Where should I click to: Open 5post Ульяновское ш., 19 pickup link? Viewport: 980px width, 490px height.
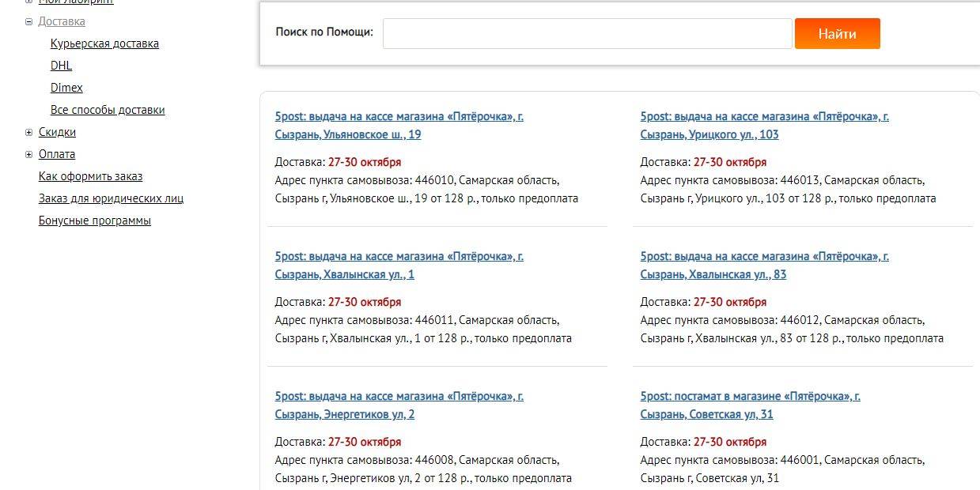399,125
